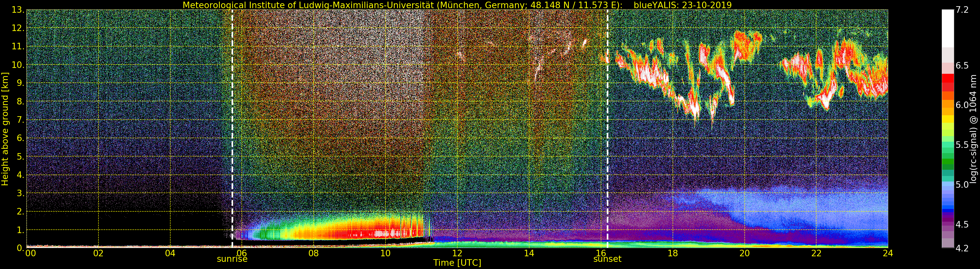Click the '6.5' colorbar tick label
Screen dimensions: 980x269
point(962,65)
